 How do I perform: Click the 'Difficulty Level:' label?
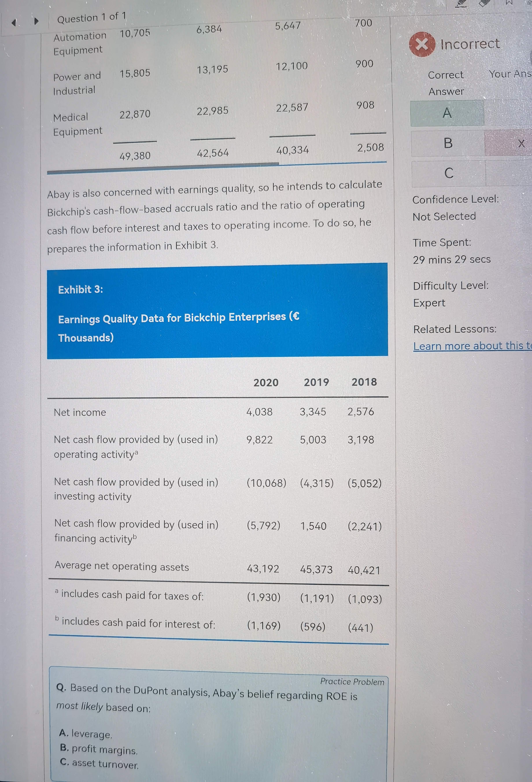pos(451,286)
